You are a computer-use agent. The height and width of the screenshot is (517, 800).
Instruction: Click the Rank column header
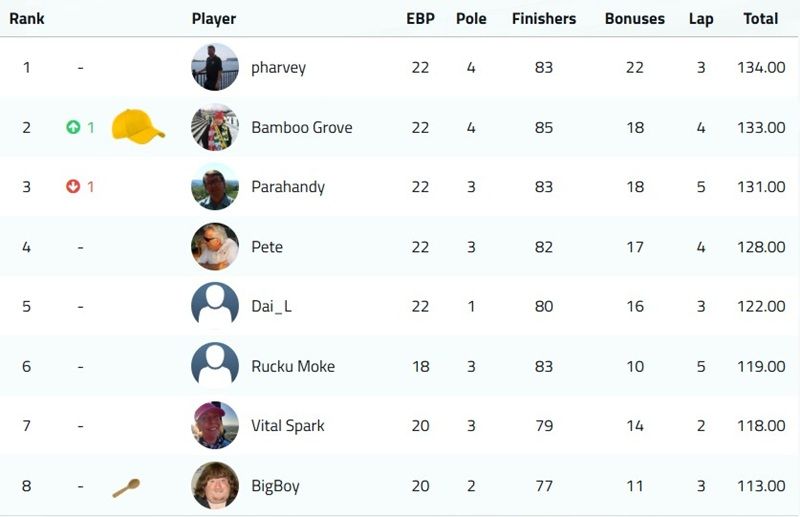tap(27, 19)
